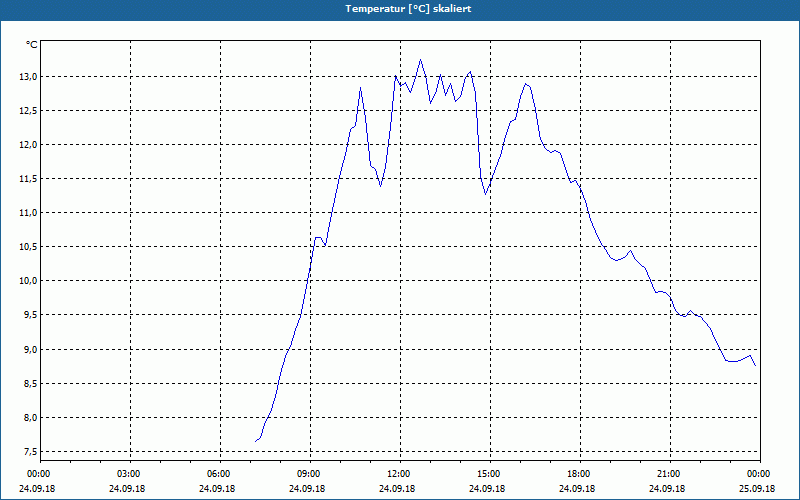Select the 12,0 y-axis tick label
Image resolution: width=800 pixels, height=500 pixels.
click(28, 144)
